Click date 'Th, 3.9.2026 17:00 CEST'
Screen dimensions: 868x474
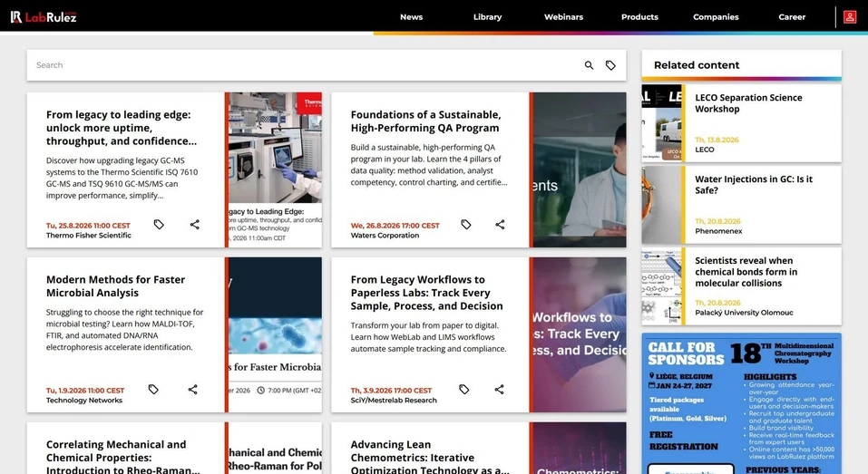pyautogui.click(x=392, y=391)
